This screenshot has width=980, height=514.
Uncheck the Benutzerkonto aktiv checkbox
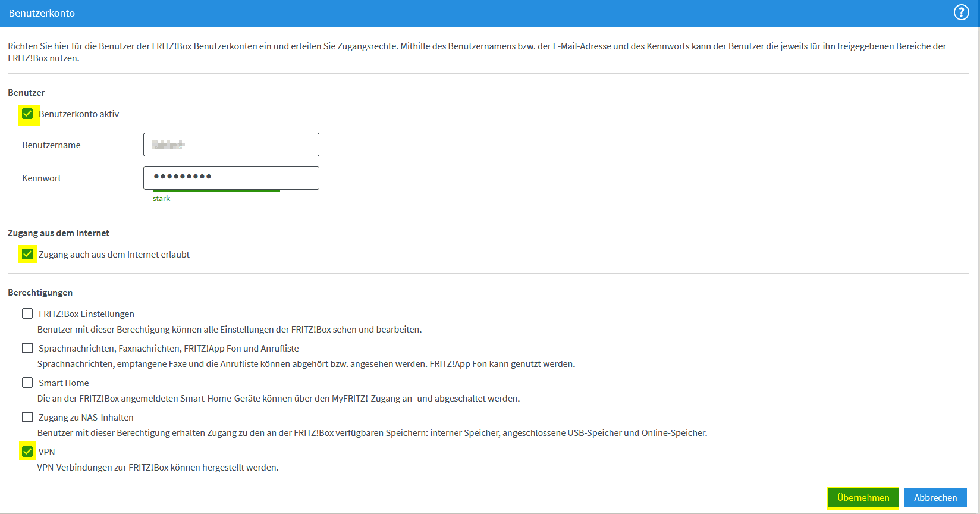coord(27,114)
